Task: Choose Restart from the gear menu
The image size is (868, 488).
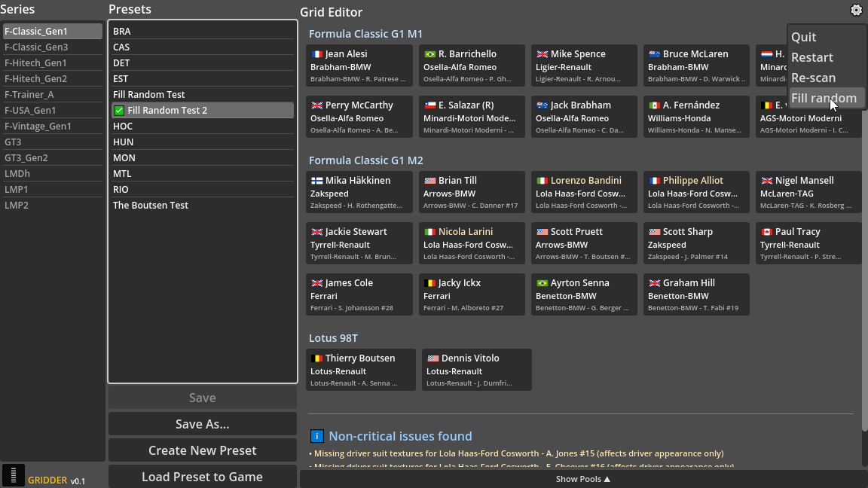Action: pyautogui.click(x=825, y=57)
